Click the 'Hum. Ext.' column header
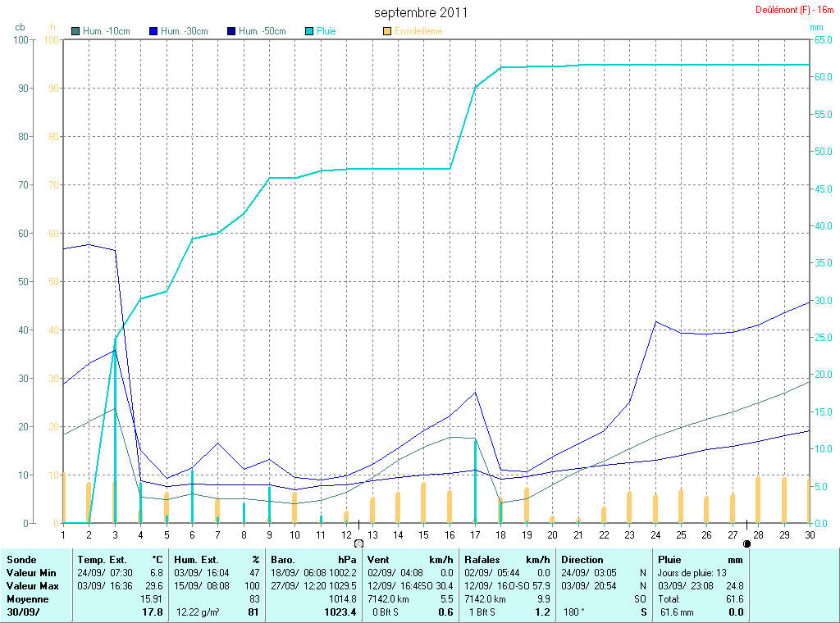840x623 pixels. [x=198, y=560]
